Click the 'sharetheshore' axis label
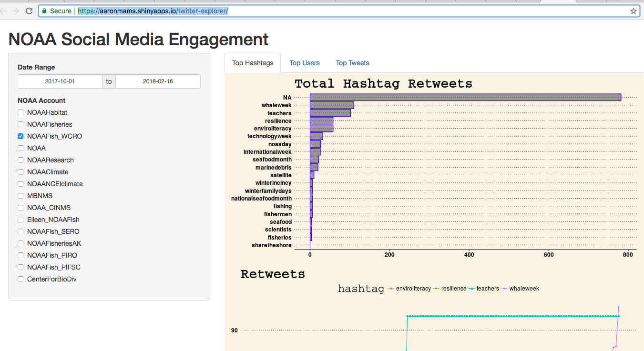Screen dimensions: 644x351 (272, 245)
